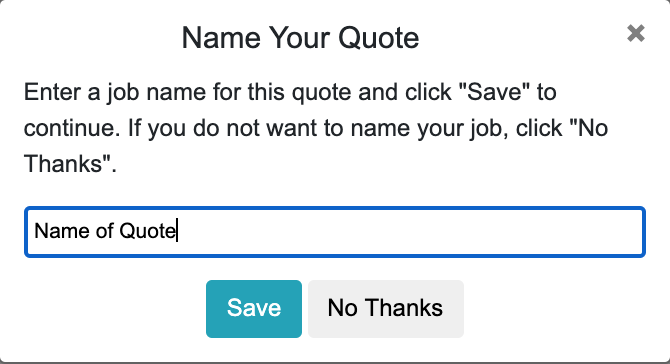The width and height of the screenshot is (670, 364).
Task: Click the 'Name Your Quote' heading
Action: [x=300, y=38]
